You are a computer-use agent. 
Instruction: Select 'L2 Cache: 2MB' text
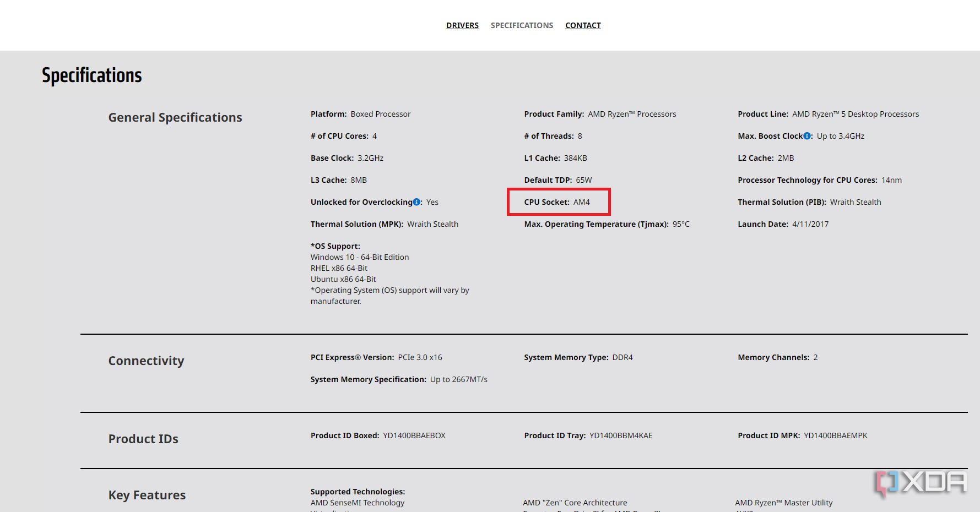[766, 158]
